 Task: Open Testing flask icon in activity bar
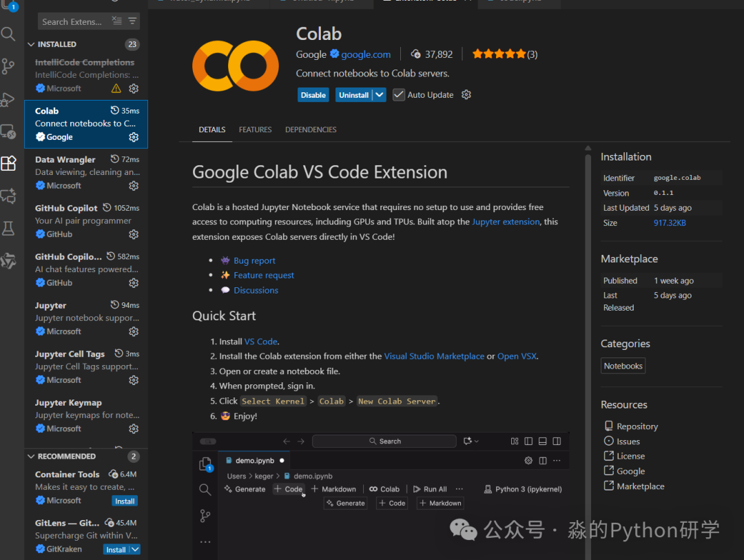pyautogui.click(x=8, y=228)
